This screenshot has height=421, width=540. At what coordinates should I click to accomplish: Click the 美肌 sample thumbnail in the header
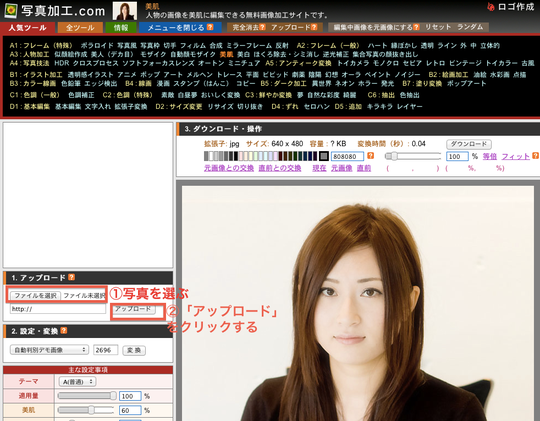[125, 11]
